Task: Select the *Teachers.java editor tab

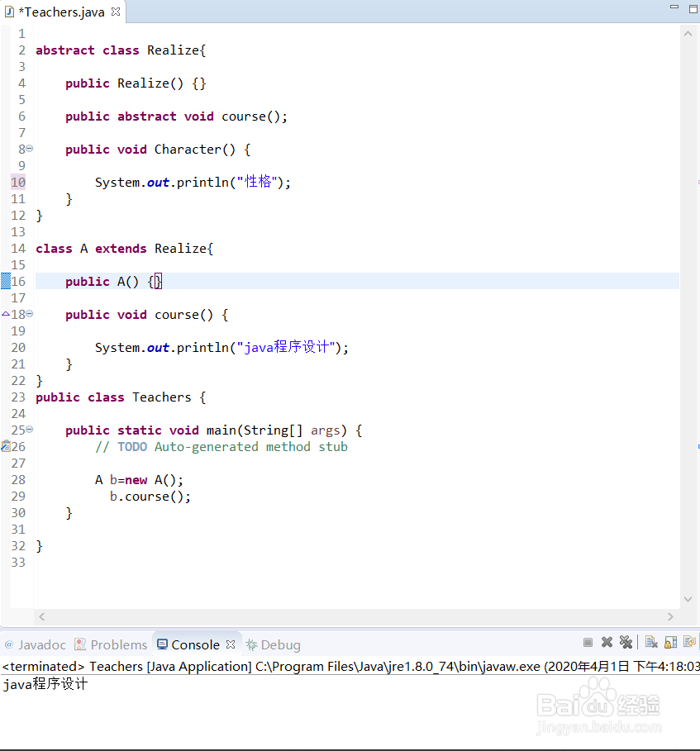Action: coord(62,12)
